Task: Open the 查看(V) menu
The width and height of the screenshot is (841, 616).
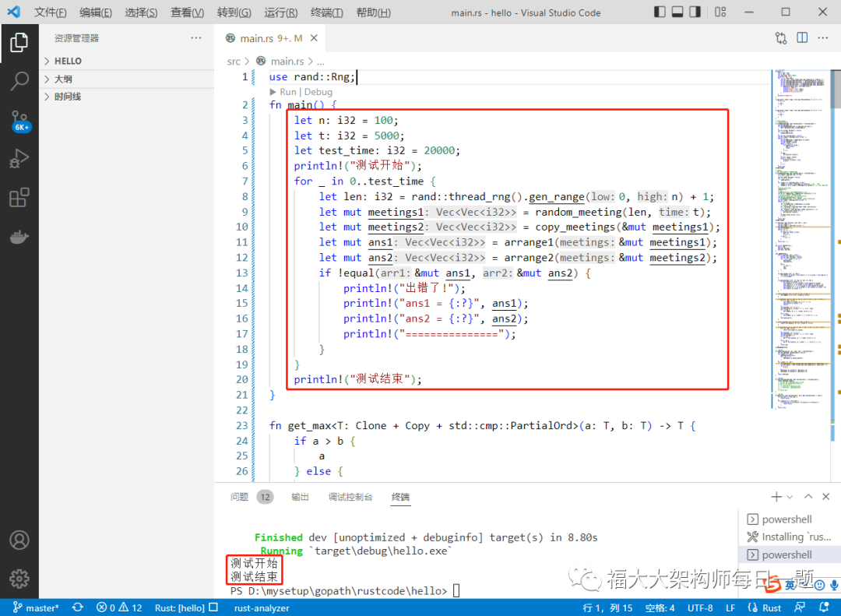Action: (187, 12)
